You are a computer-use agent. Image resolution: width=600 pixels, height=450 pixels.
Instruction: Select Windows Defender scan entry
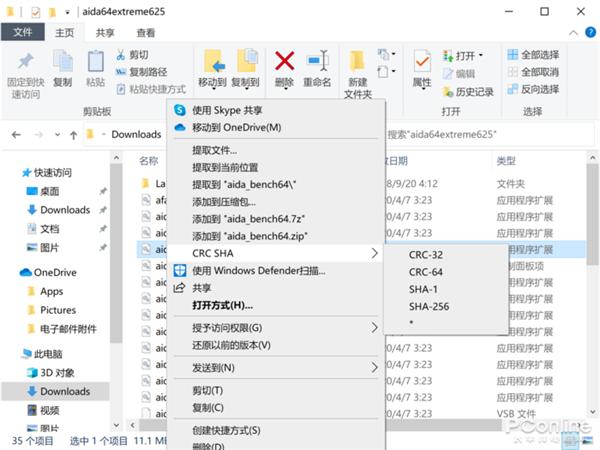[276, 271]
